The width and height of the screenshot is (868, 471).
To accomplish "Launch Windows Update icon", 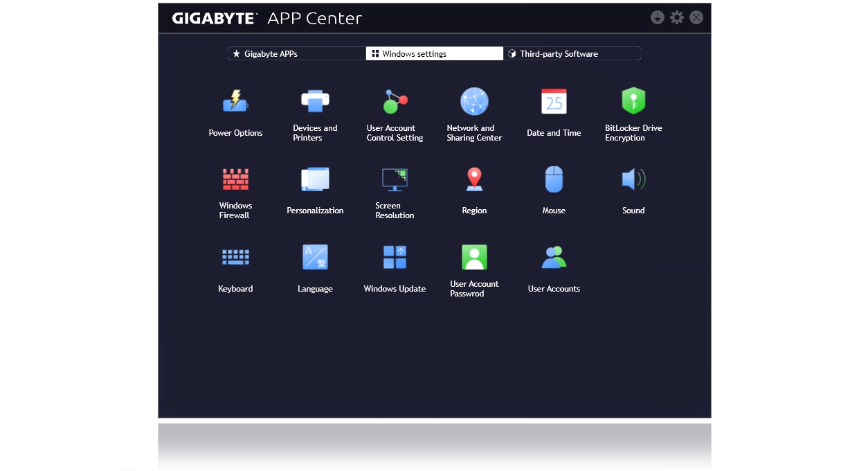I will [395, 258].
